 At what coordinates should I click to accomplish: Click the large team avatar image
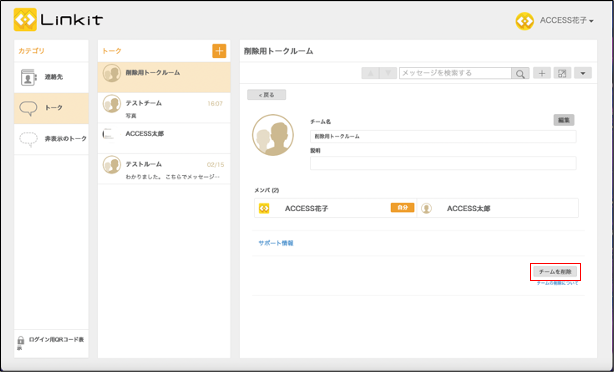273,135
